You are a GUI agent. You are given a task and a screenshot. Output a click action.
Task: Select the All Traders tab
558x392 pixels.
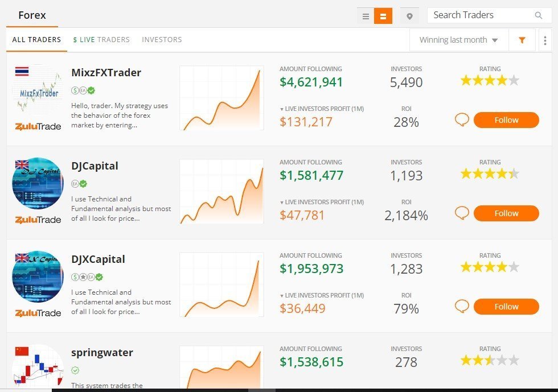(x=36, y=40)
